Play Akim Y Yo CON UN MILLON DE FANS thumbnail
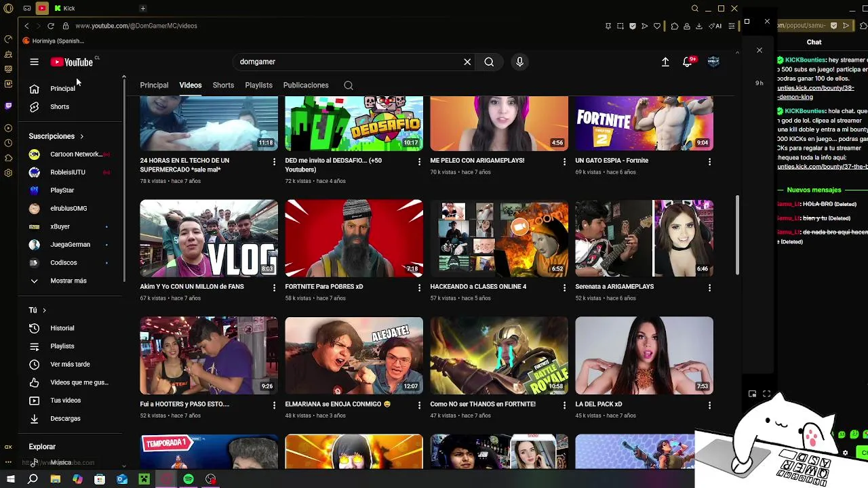This screenshot has width=868, height=488. (x=209, y=238)
